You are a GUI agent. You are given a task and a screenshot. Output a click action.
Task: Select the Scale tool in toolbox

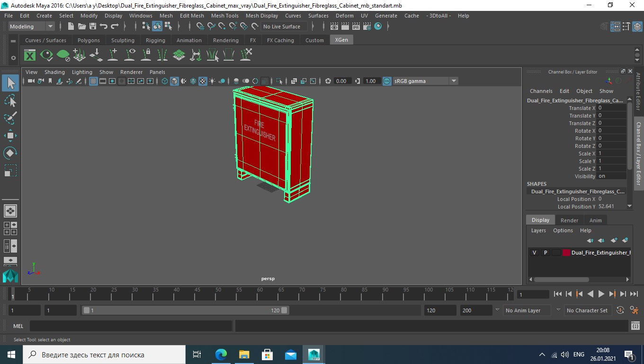[10, 170]
